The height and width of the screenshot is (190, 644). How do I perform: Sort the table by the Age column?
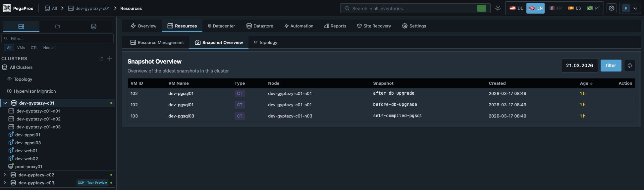click(x=586, y=83)
